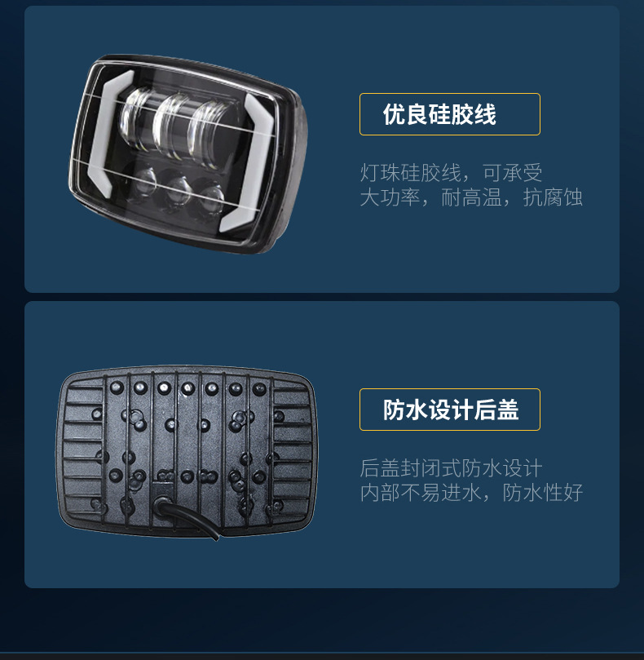Screen dimensions: 644x660
Task: Click the text line 灯珠硅胶线，可承受
Action: click(x=451, y=173)
